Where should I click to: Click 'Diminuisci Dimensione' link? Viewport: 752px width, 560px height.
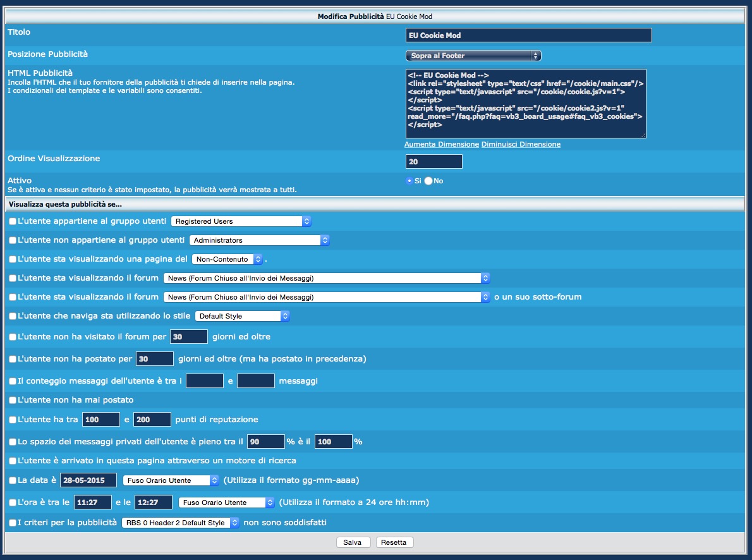click(x=521, y=144)
